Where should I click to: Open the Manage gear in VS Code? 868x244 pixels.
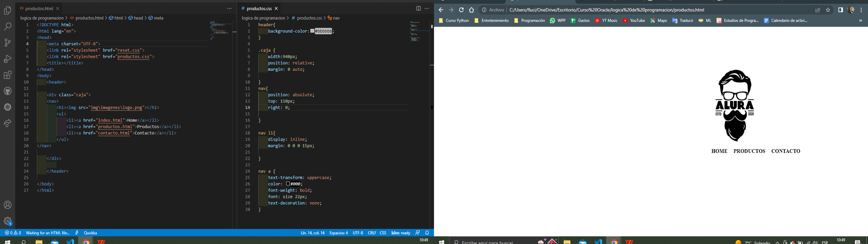(7, 221)
